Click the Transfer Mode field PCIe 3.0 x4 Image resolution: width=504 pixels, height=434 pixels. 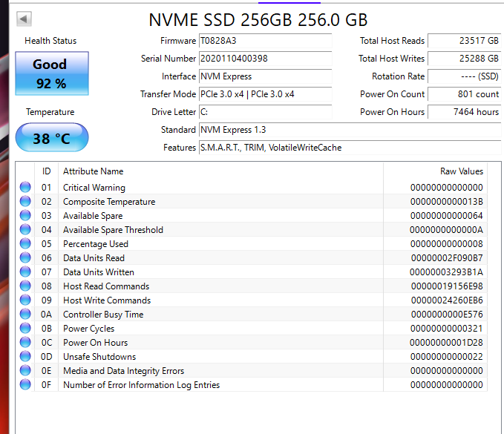pyautogui.click(x=265, y=94)
